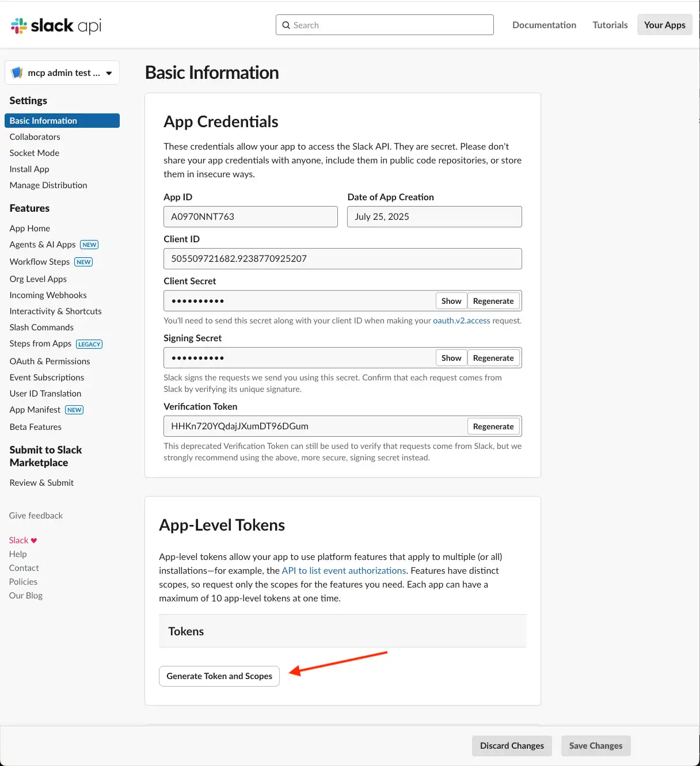
Task: Open API to list event authorizations link
Action: click(344, 571)
